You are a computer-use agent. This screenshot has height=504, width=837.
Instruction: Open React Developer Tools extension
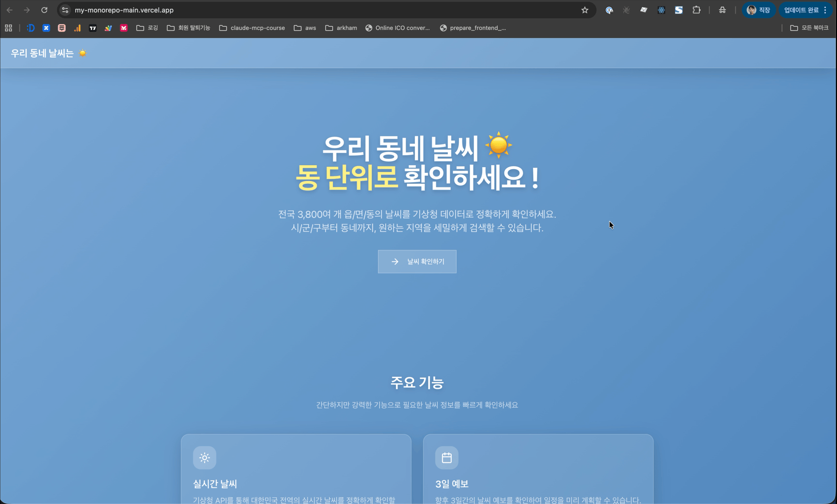661,10
